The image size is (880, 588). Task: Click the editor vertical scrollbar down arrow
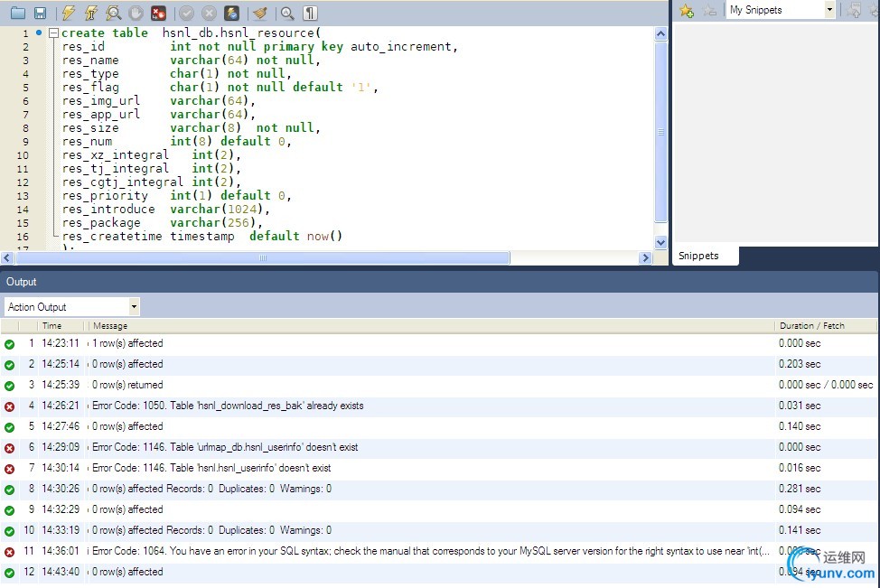[x=660, y=242]
